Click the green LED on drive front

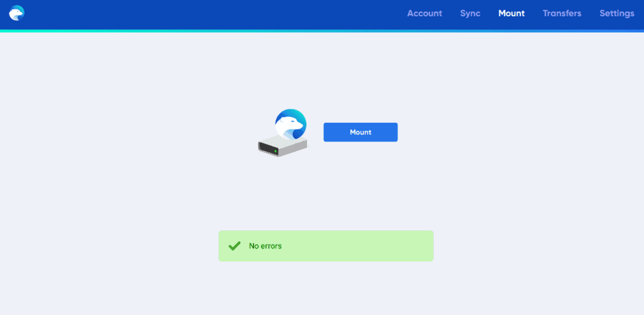275,151
